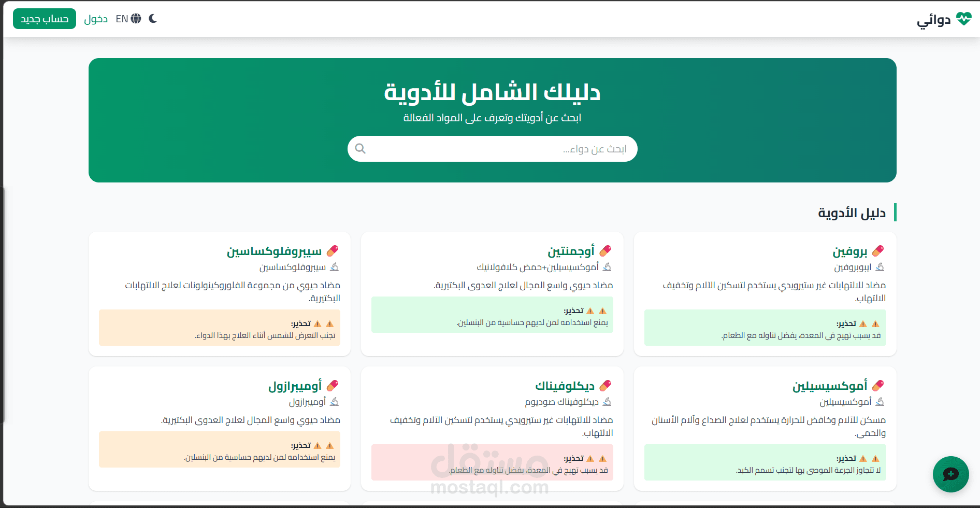Open the floating chat bubble button
Screen dimensions: 980x508
pos(951,474)
